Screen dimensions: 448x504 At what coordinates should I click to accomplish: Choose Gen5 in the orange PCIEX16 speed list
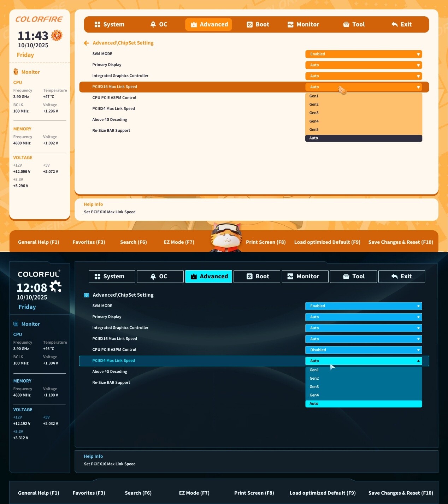(314, 130)
